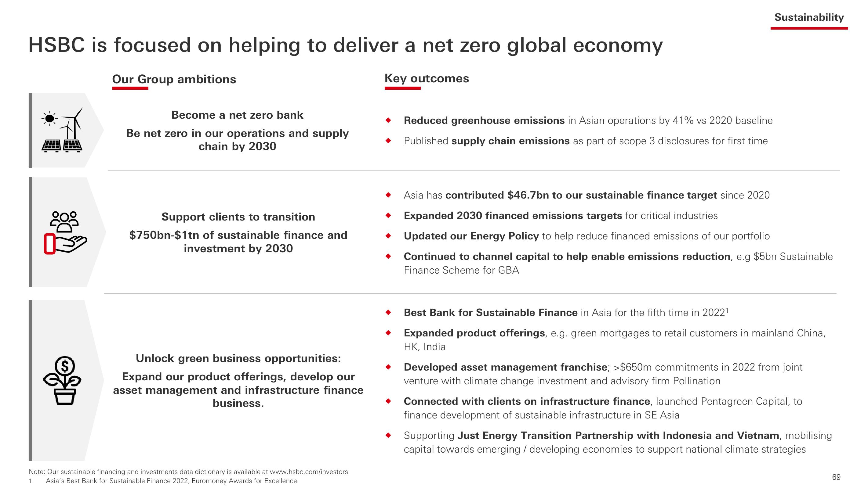
Task: Click 'Continued to channel capital' bullet
Action: click(618, 263)
